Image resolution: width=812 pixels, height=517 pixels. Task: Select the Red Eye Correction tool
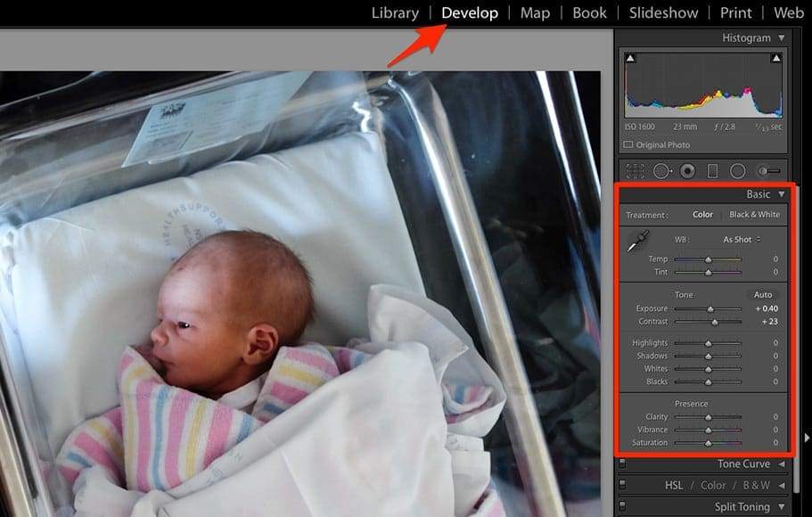[688, 171]
